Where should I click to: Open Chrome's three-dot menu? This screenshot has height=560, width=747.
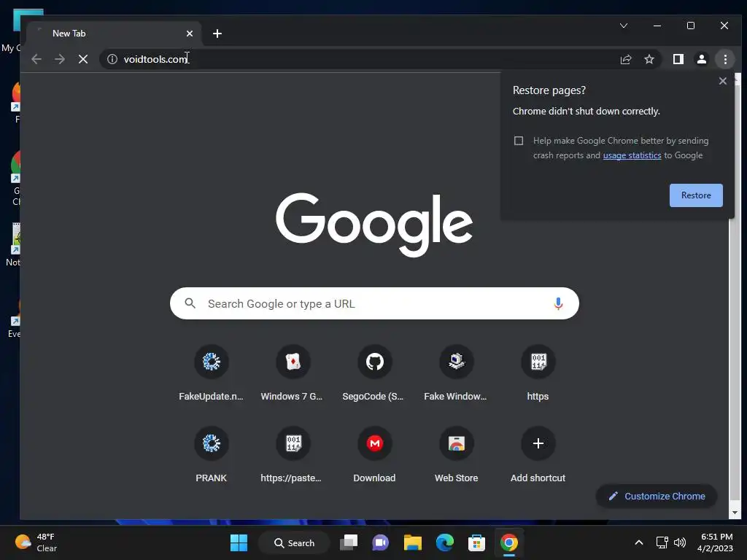pos(725,59)
